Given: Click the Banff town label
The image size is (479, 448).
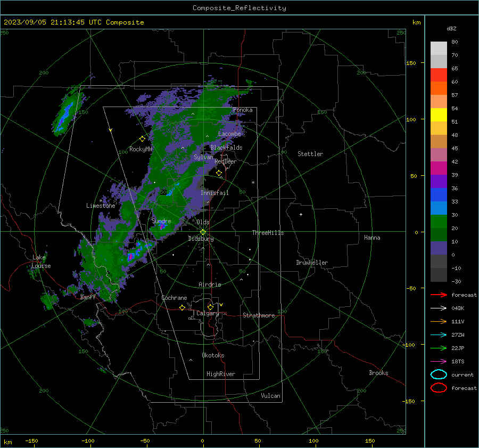Looking at the screenshot, I should click(88, 297).
